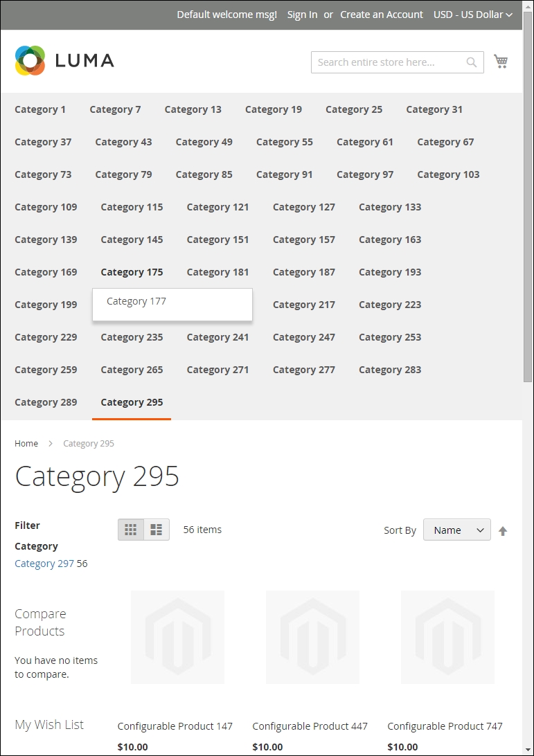Open Category 67 menu
The width and height of the screenshot is (534, 756).
click(x=446, y=142)
